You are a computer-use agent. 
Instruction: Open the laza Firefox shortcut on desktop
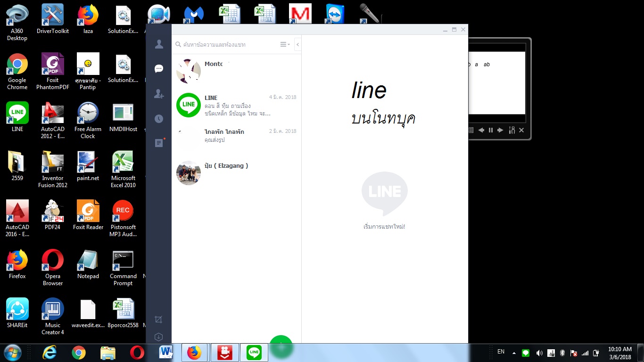pyautogui.click(x=88, y=19)
